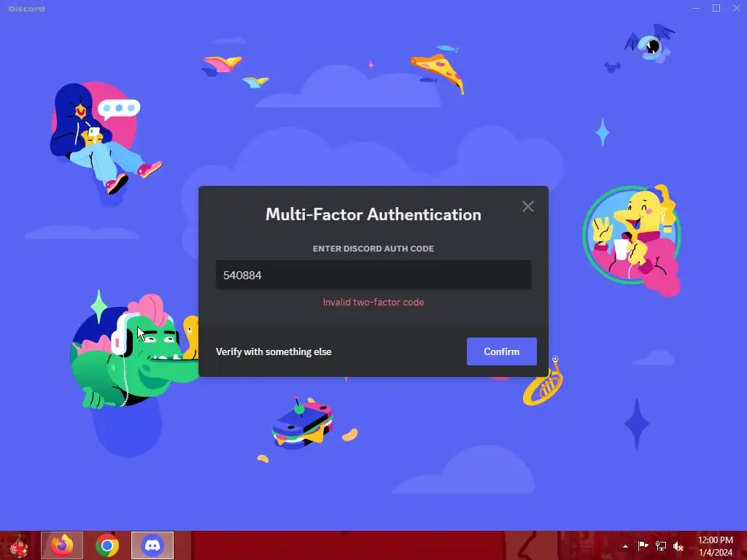Close the Discord window

(737, 8)
